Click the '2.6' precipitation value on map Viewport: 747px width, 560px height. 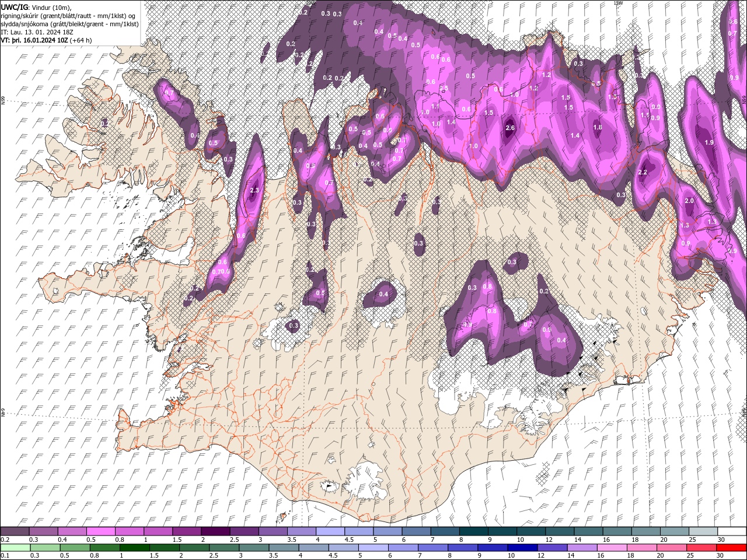[509, 128]
